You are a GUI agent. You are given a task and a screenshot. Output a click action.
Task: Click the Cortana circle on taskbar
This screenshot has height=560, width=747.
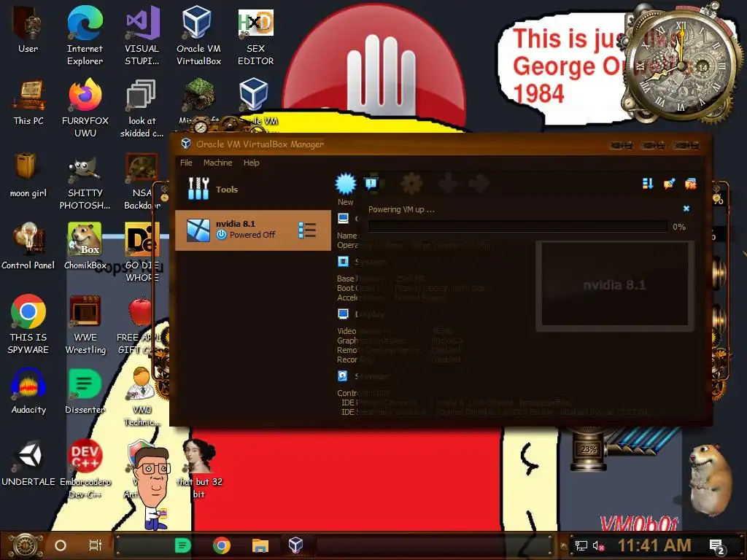pyautogui.click(x=61, y=545)
